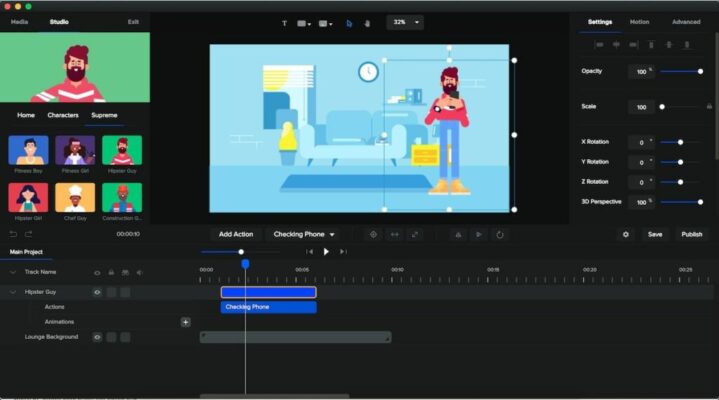Open project settings gear icon
This screenshot has height=400, width=719.
(x=626, y=234)
